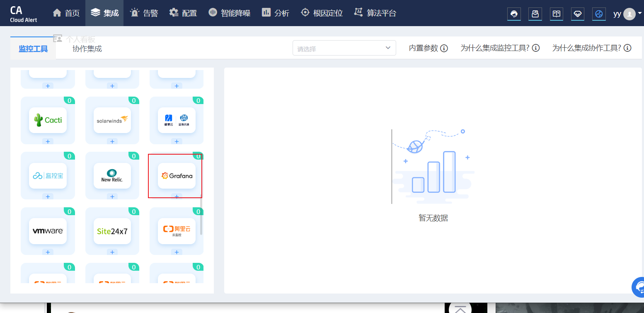The image size is (644, 313).
Task: Add a new Cacti integration with plus
Action: (48, 141)
